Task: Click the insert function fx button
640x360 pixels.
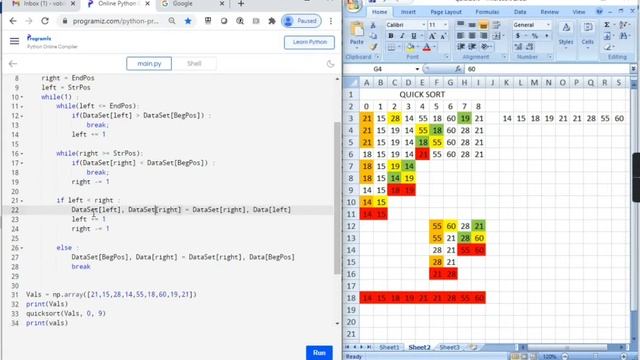Action: [458, 69]
